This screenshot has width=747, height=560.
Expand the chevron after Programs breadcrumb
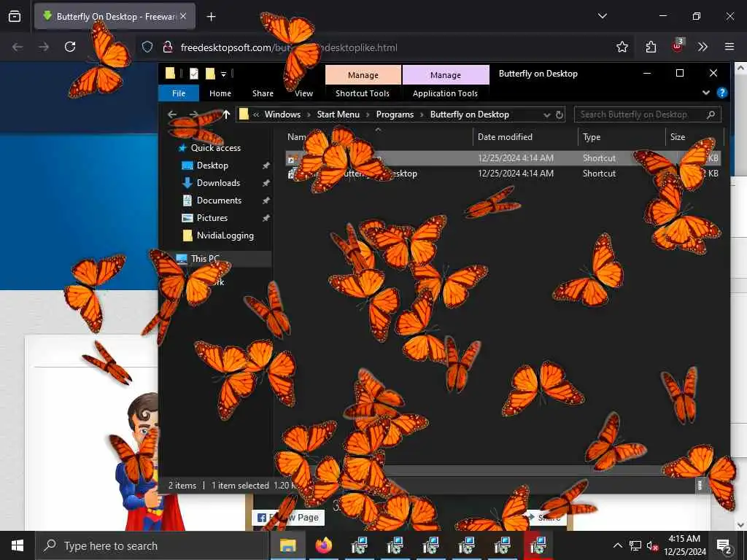click(422, 114)
